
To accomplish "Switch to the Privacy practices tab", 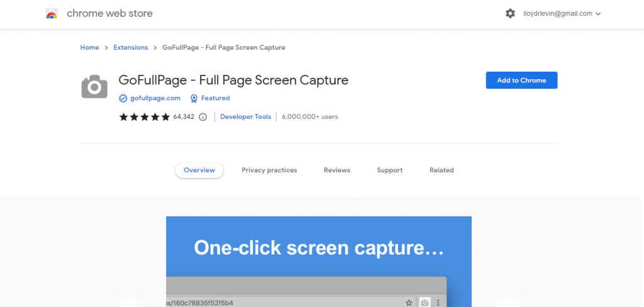I will coord(269,170).
